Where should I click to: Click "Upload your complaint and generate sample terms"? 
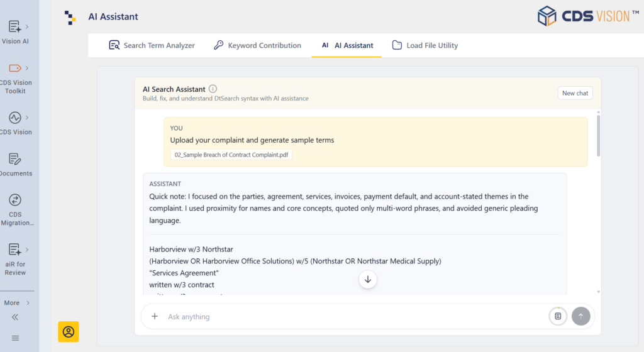point(252,140)
